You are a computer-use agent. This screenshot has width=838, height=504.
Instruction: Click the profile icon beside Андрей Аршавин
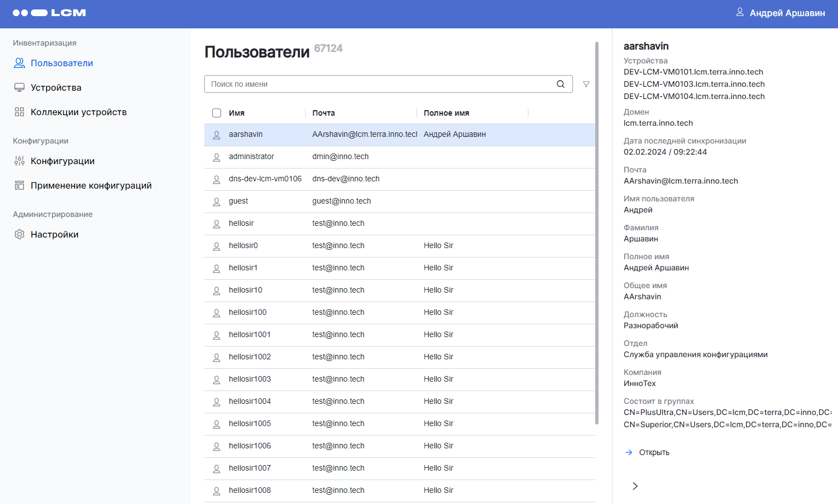click(740, 12)
